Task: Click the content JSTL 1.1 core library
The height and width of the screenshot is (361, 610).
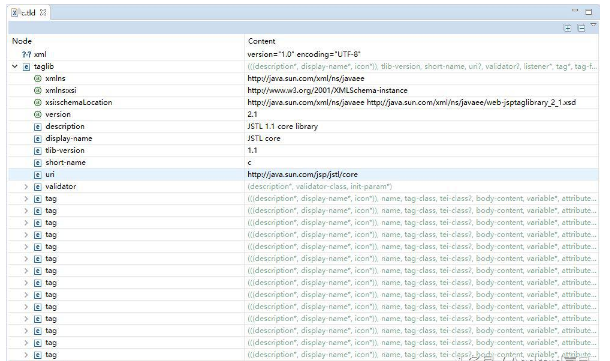Action: [x=282, y=126]
